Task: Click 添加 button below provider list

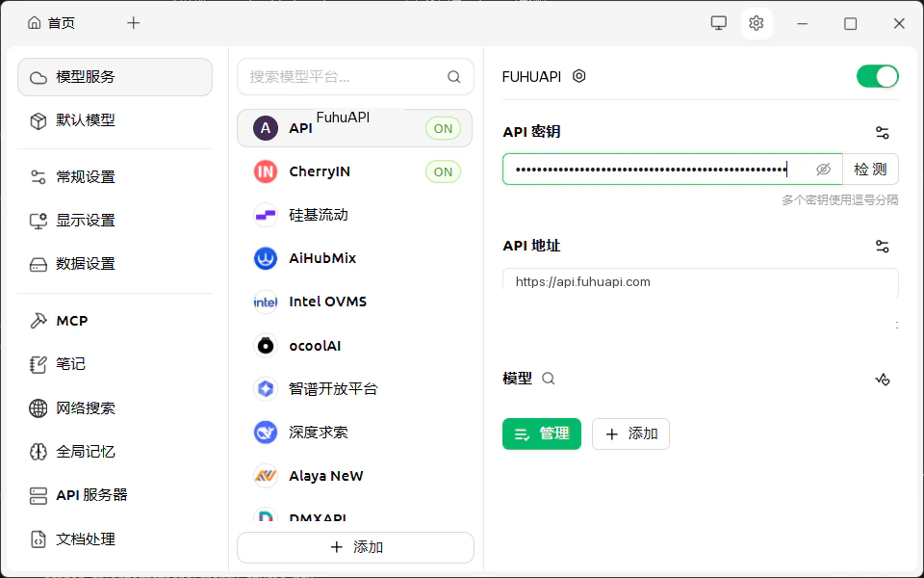Action: (355, 547)
